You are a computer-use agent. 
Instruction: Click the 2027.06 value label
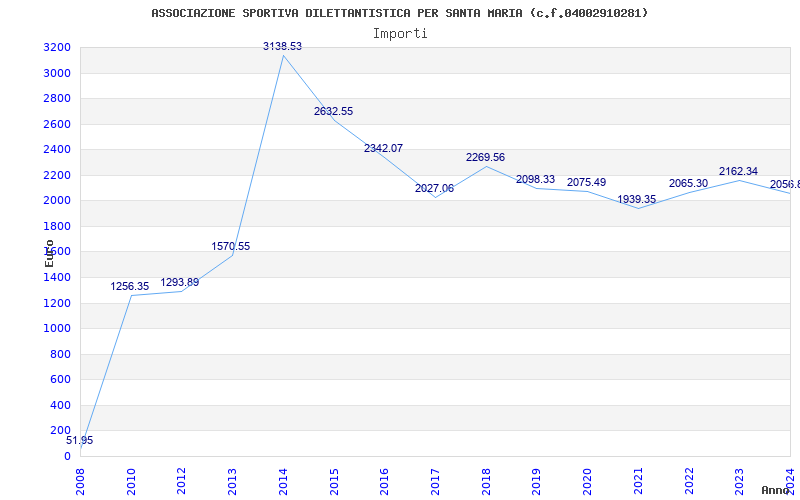434,188
